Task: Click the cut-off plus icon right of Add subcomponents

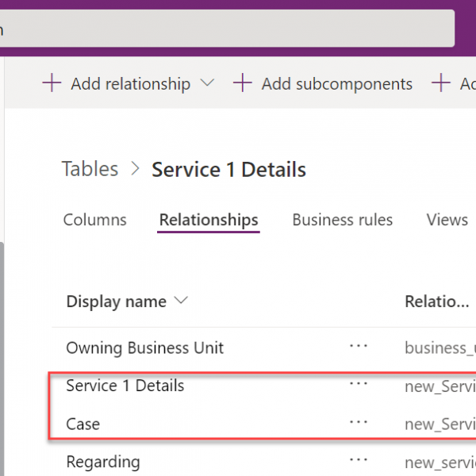Action: coord(441,83)
